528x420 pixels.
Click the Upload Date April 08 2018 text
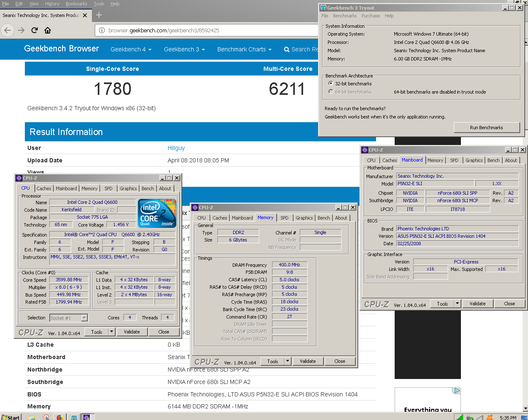coord(198,160)
